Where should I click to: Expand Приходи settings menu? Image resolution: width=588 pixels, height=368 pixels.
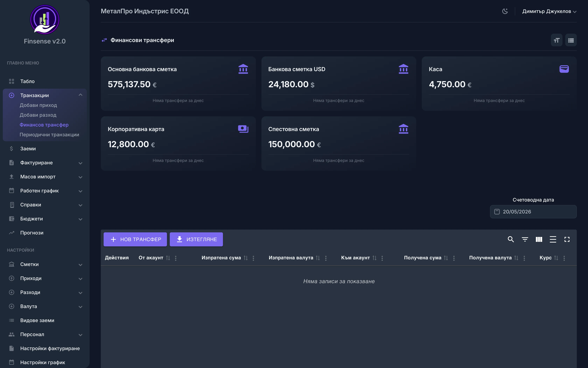coord(45,278)
